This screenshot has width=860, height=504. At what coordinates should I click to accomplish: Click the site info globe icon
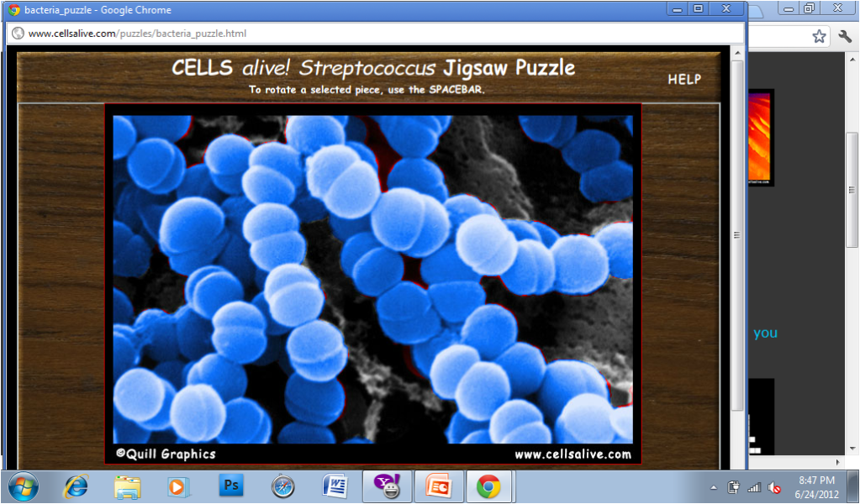tap(18, 34)
